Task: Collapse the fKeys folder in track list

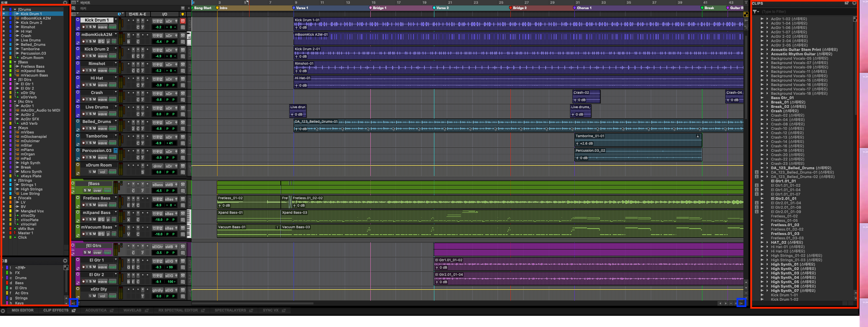Action: pyautogui.click(x=15, y=128)
